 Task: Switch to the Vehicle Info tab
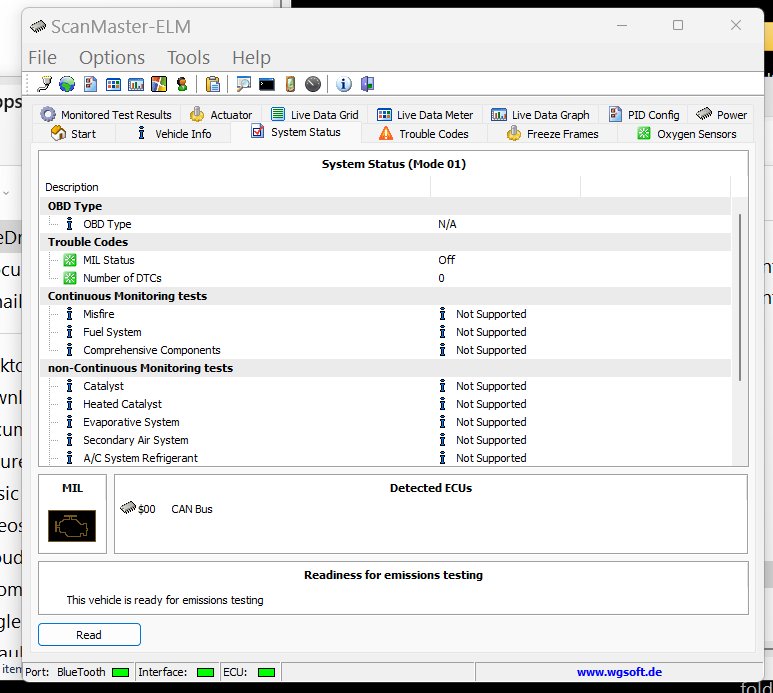174,134
